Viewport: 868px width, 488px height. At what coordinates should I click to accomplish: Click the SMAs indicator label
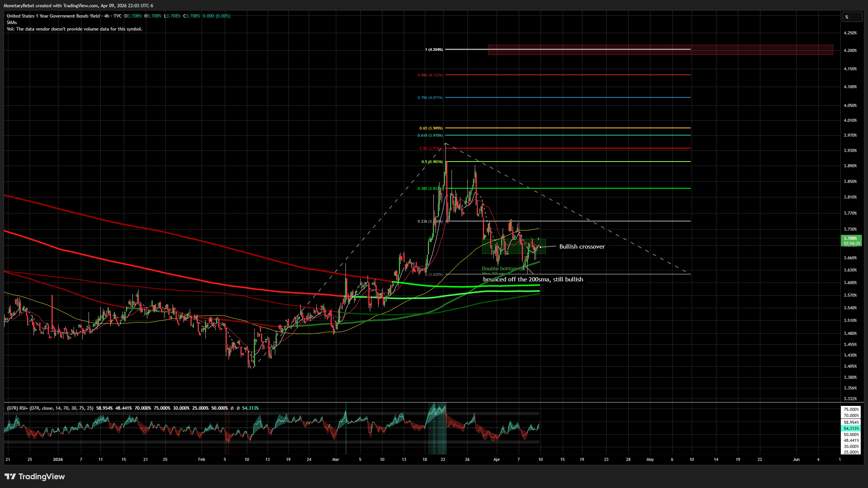(x=12, y=23)
